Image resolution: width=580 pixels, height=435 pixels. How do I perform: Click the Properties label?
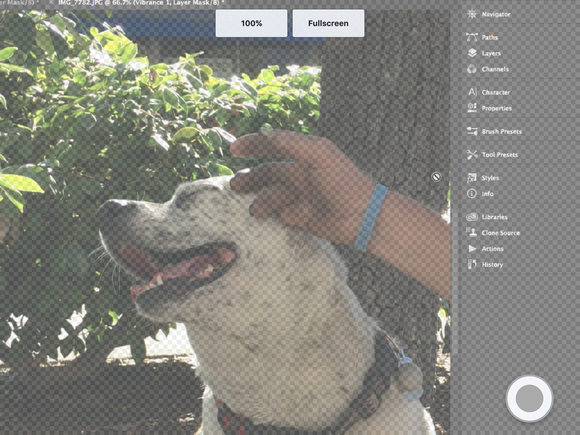pos(497,108)
